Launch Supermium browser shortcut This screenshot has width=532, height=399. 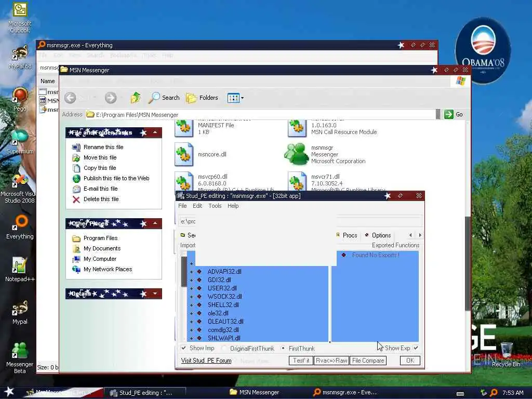coord(20,142)
